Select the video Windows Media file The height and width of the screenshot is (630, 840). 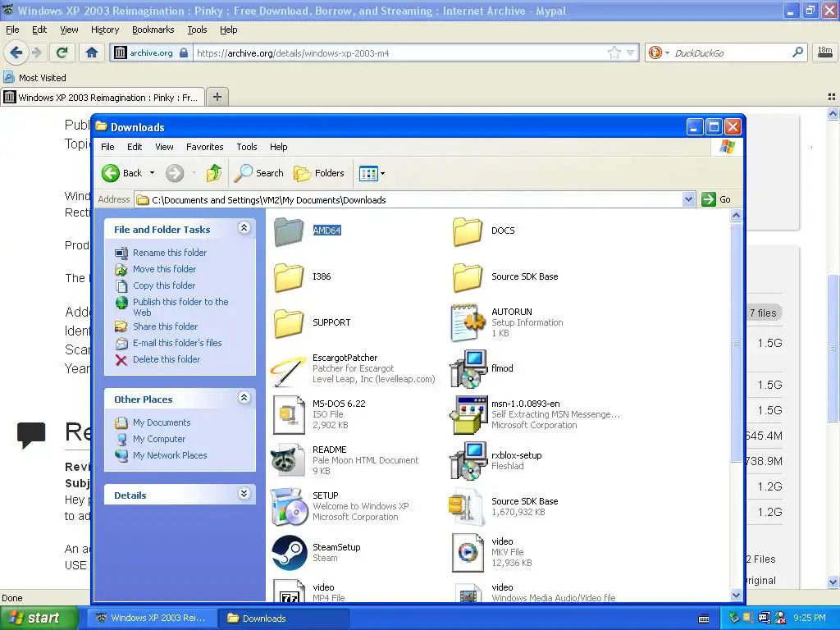pyautogui.click(x=533, y=591)
